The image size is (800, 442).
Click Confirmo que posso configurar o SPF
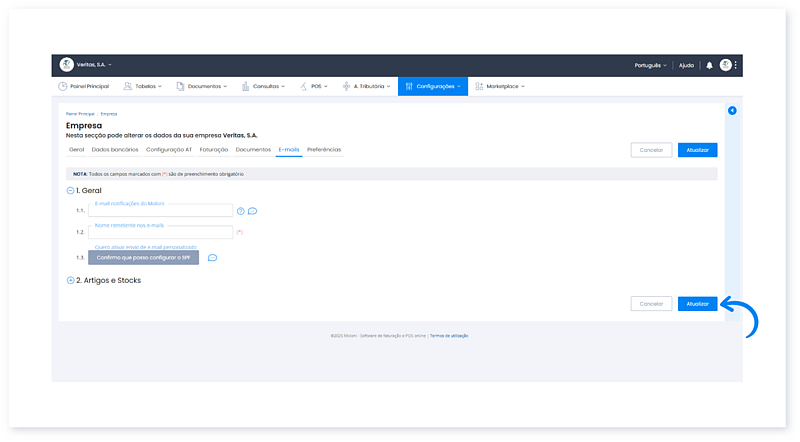[x=143, y=258]
